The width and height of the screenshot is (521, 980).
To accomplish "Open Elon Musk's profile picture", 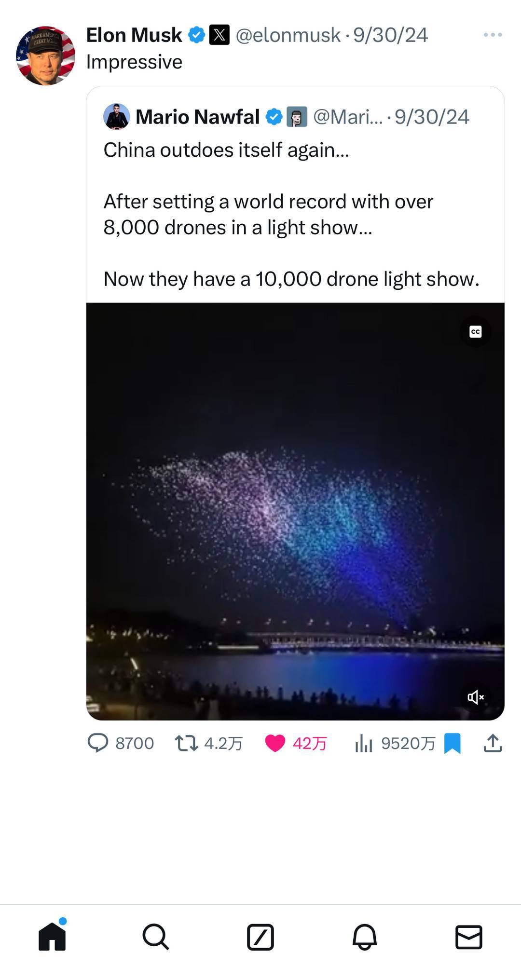I will point(46,55).
